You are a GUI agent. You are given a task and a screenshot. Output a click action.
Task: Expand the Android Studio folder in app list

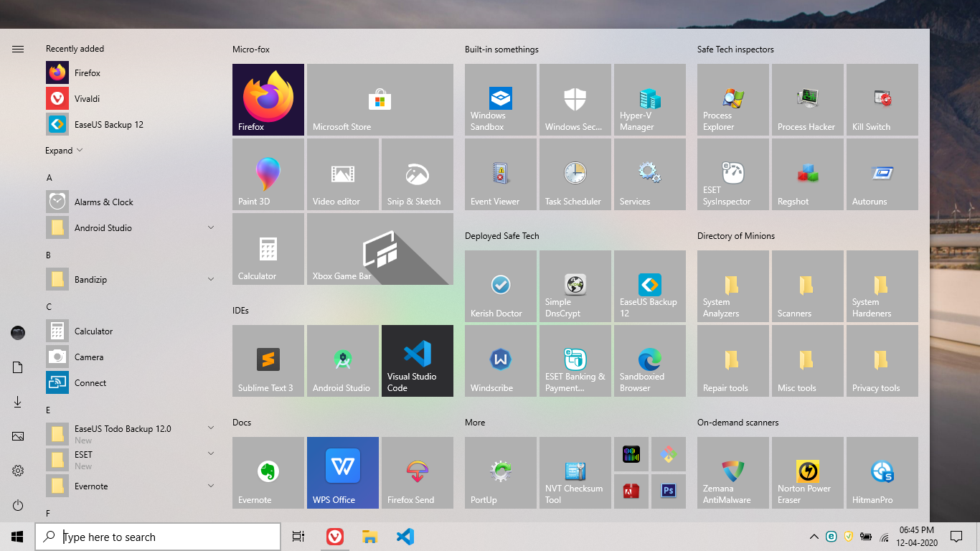pos(211,228)
